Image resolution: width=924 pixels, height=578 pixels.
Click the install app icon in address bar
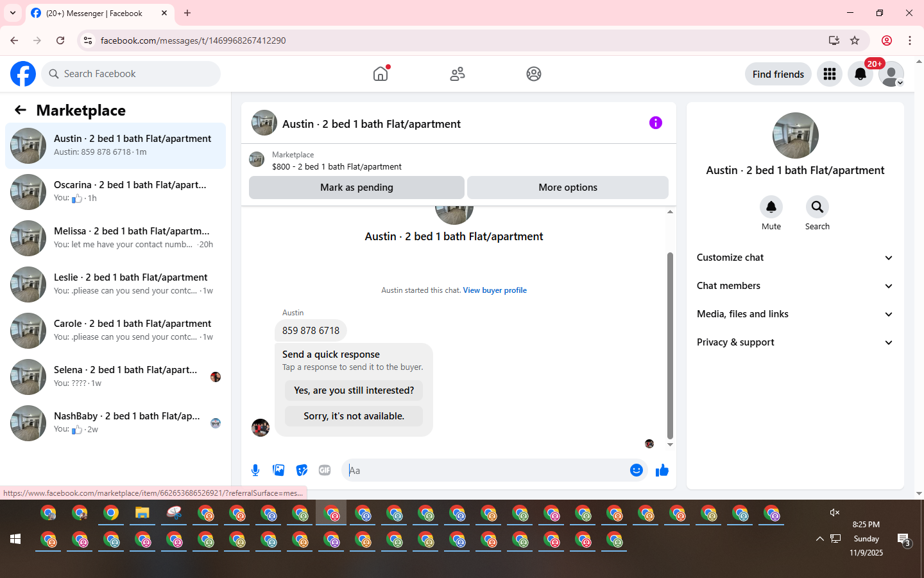pyautogui.click(x=834, y=40)
